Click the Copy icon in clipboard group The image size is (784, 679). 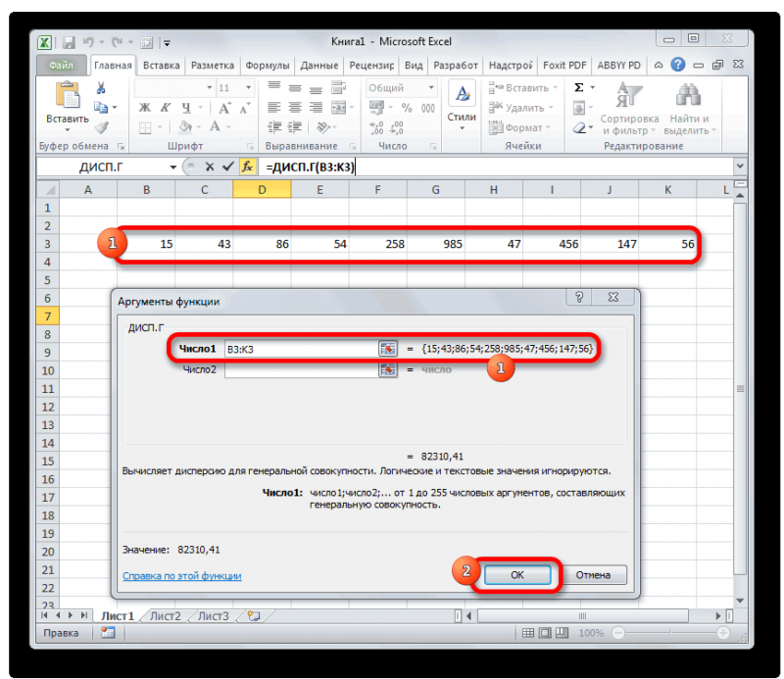click(x=101, y=108)
